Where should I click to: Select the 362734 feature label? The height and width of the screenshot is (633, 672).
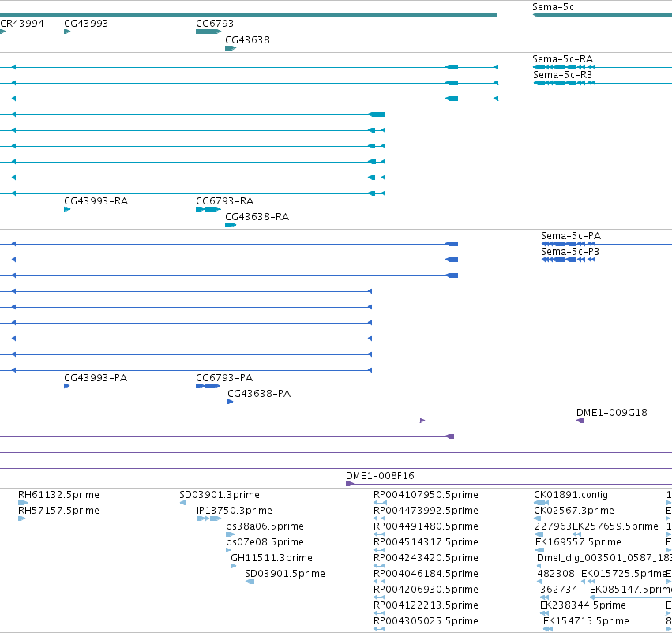(x=559, y=590)
